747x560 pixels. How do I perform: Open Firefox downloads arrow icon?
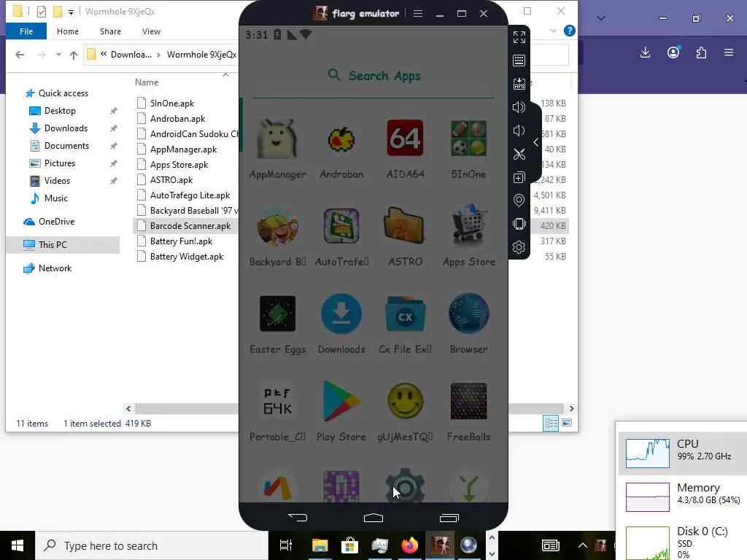pos(645,52)
